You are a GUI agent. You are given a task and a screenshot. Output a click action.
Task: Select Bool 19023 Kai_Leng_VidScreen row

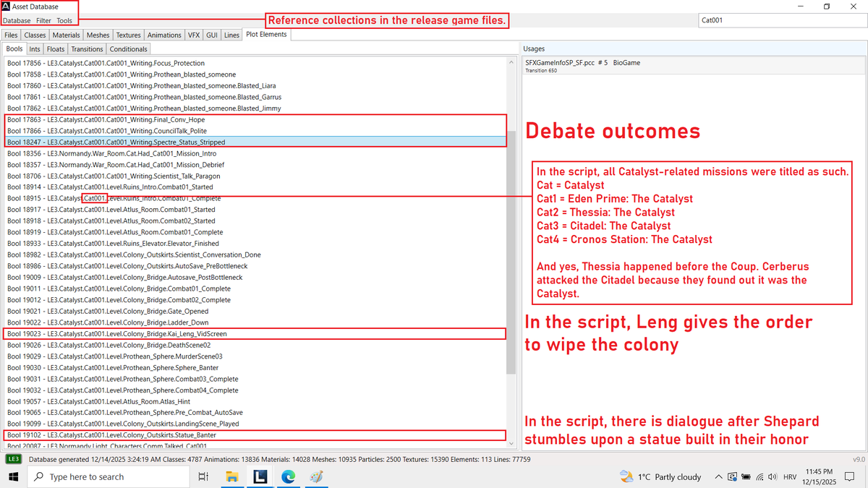(256, 333)
